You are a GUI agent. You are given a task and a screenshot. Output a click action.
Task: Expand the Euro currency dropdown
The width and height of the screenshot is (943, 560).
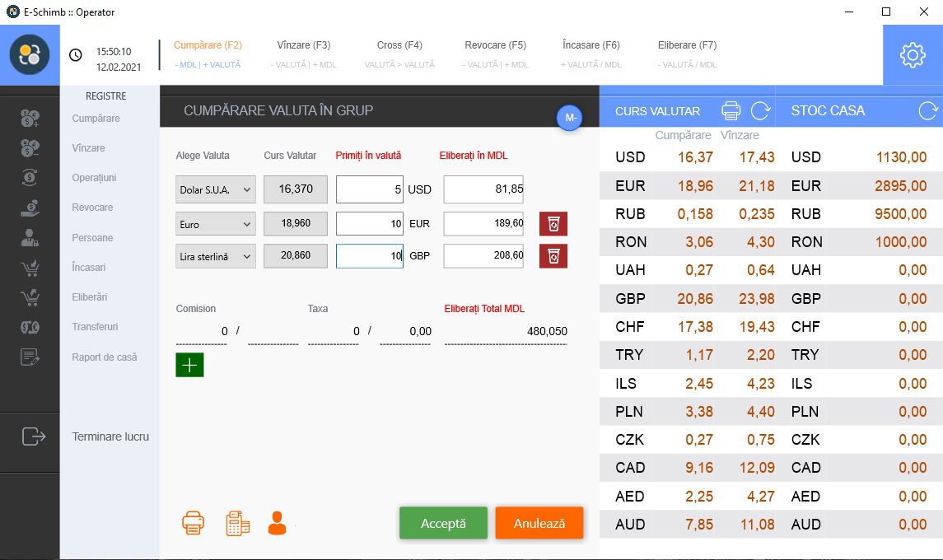click(215, 224)
